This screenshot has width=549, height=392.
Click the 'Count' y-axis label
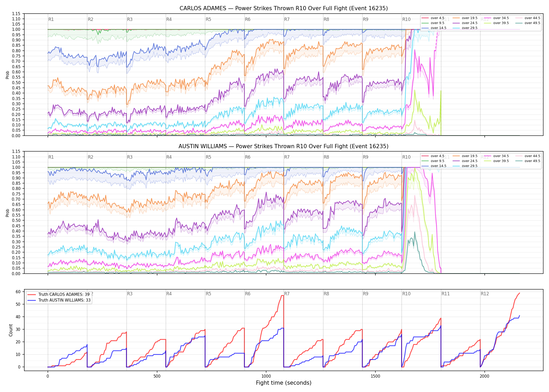pos(11,330)
